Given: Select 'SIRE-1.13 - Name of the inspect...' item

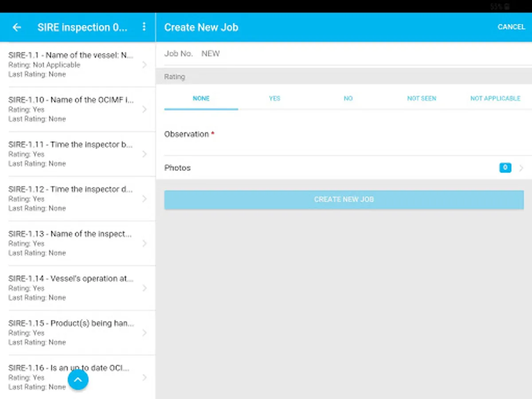Looking at the screenshot, I should (x=78, y=243).
